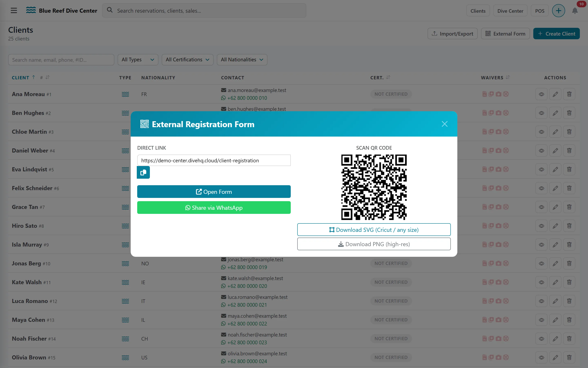Open the hamburger navigation menu
This screenshot has height=368, width=588.
[14, 10]
